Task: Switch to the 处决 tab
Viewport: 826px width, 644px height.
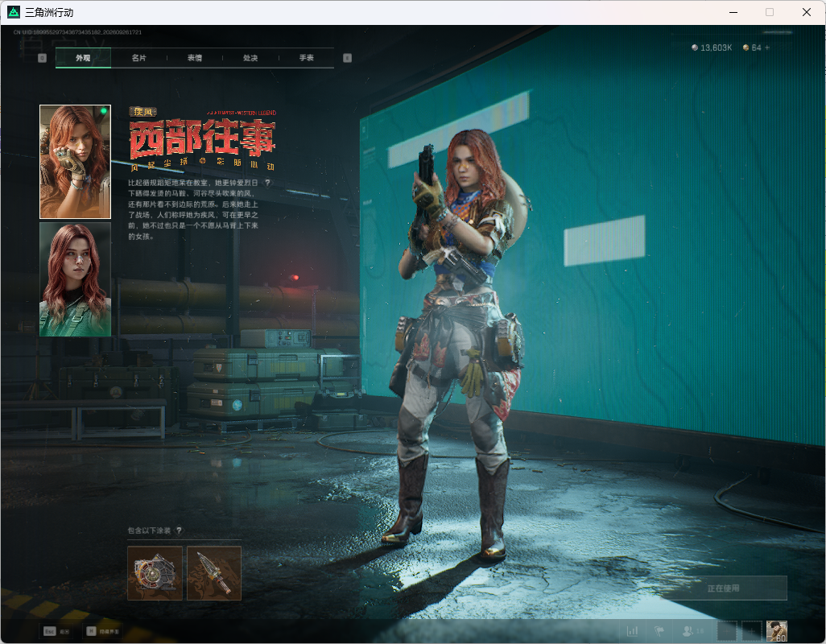Action: 250,58
